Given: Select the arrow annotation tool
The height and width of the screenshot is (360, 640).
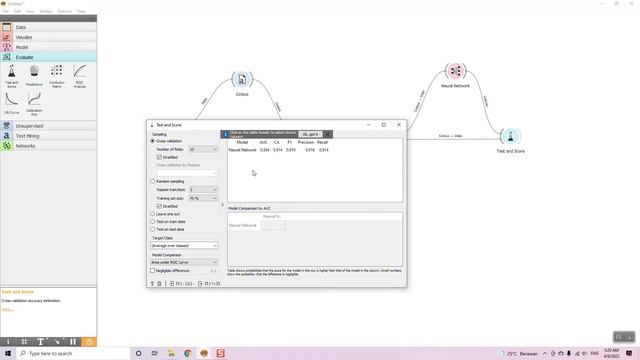Looking at the screenshot, I should [57, 342].
